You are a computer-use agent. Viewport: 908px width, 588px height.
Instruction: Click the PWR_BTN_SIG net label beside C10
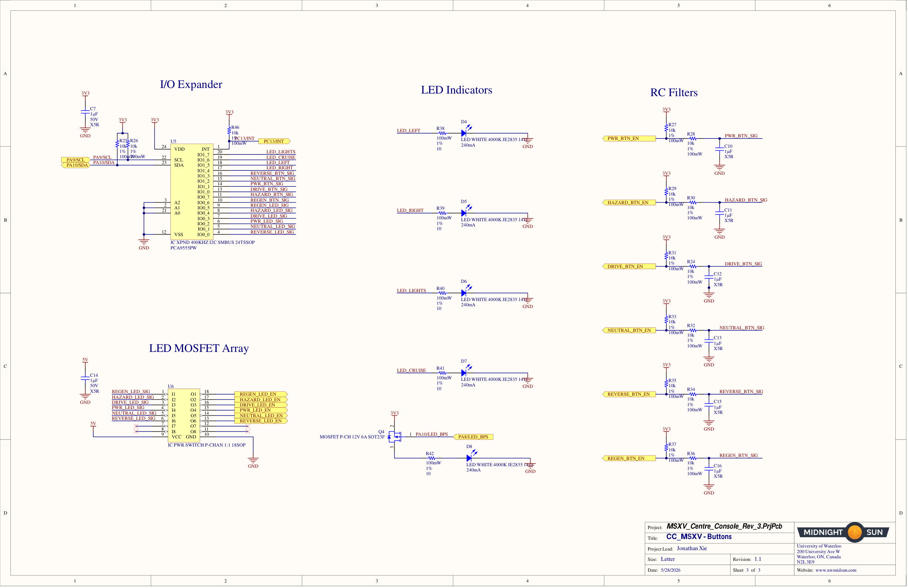[741, 136]
